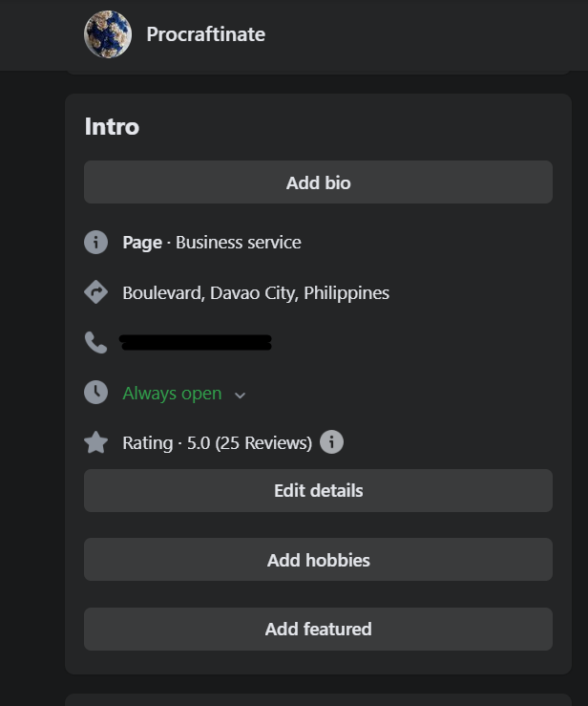Image resolution: width=588 pixels, height=706 pixels.
Task: Click info icon next to 25 Reviews
Action: point(331,442)
